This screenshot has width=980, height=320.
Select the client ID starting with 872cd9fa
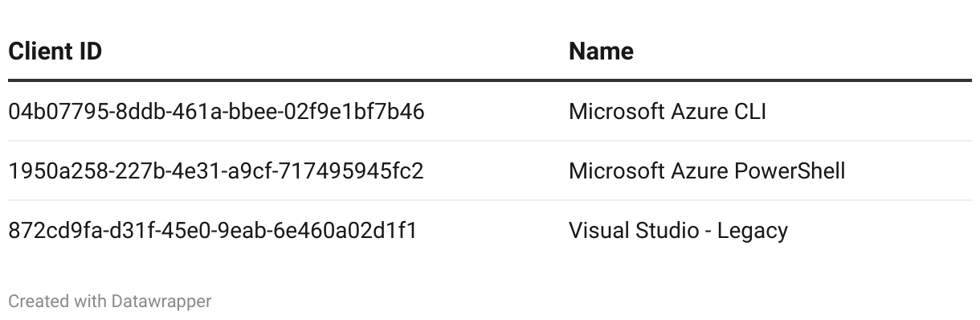point(213,231)
